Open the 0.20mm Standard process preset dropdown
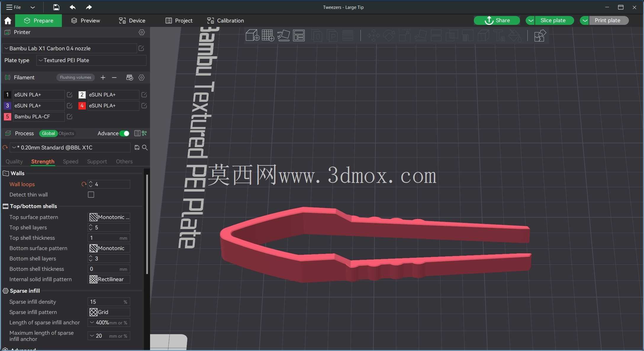This screenshot has width=644, height=351. 70,147
